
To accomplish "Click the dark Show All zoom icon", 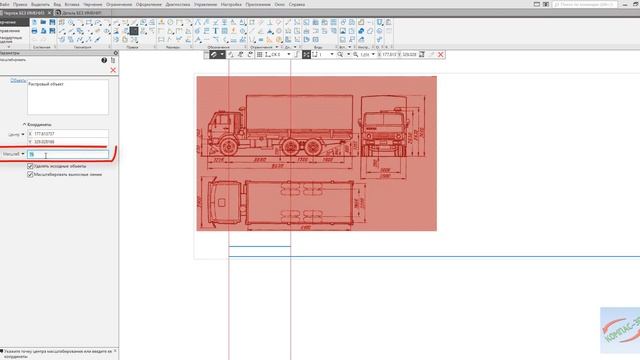I will pyautogui.click(x=306, y=54).
